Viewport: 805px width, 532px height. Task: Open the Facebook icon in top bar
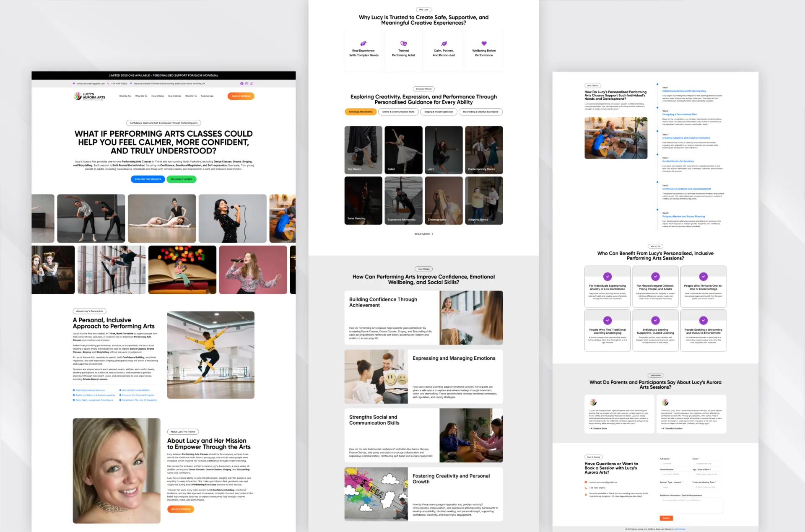[241, 83]
